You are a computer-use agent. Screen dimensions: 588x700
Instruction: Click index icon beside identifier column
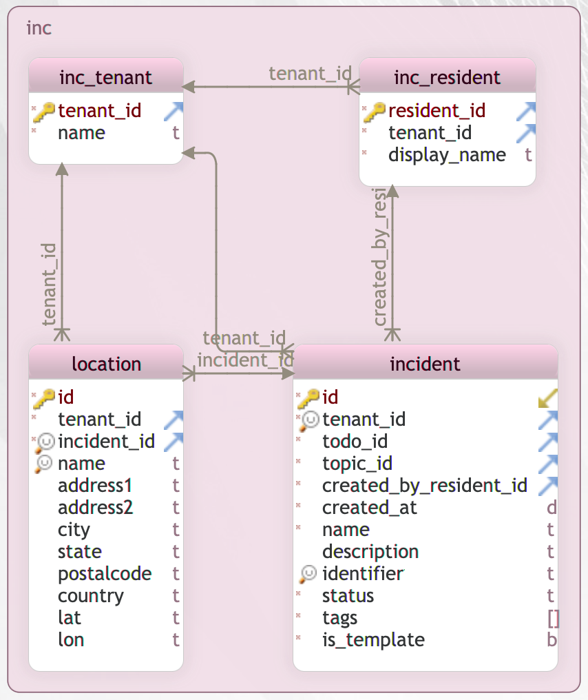pyautogui.click(x=308, y=574)
